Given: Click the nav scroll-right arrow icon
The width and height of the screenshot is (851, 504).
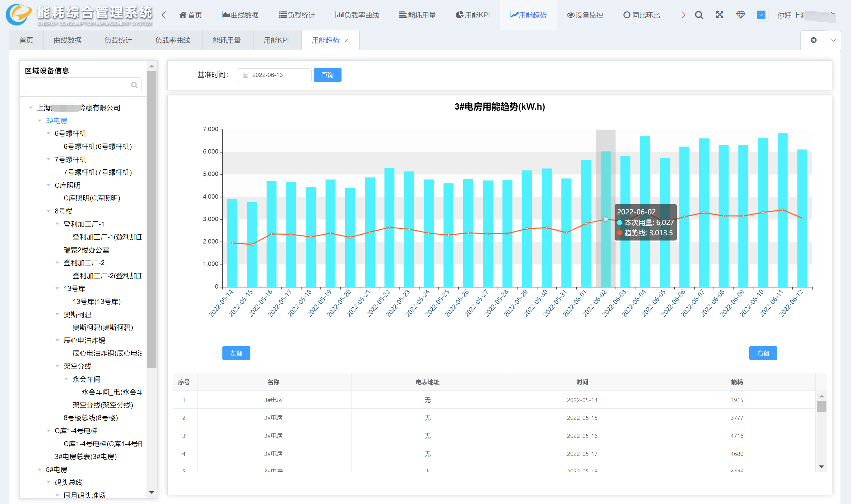Looking at the screenshot, I should (x=683, y=15).
